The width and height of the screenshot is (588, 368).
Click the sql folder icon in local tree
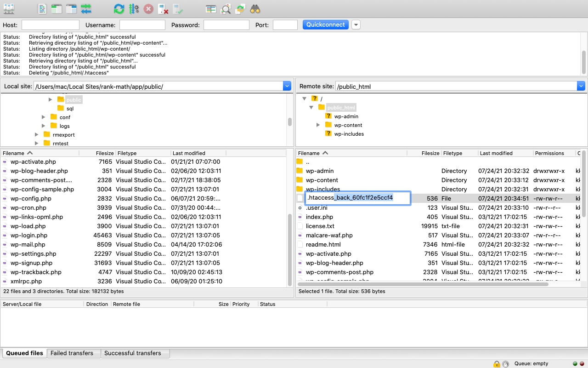(61, 109)
